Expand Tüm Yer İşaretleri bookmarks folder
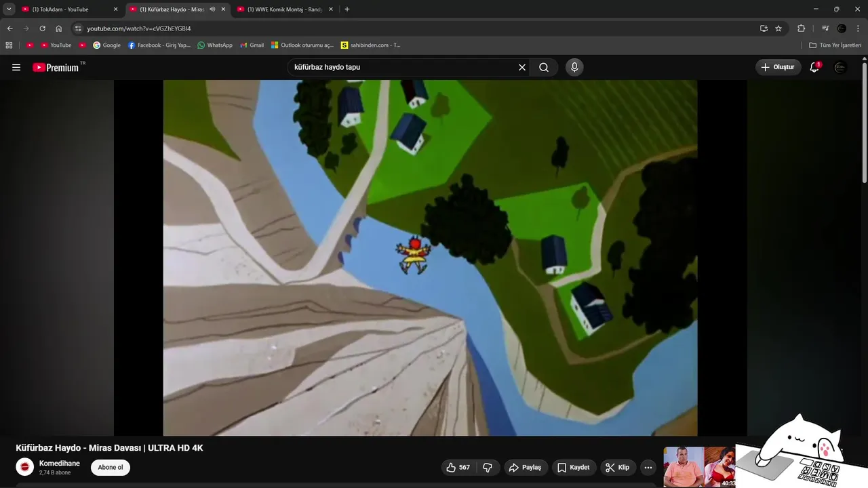This screenshot has height=488, width=868. click(835, 45)
